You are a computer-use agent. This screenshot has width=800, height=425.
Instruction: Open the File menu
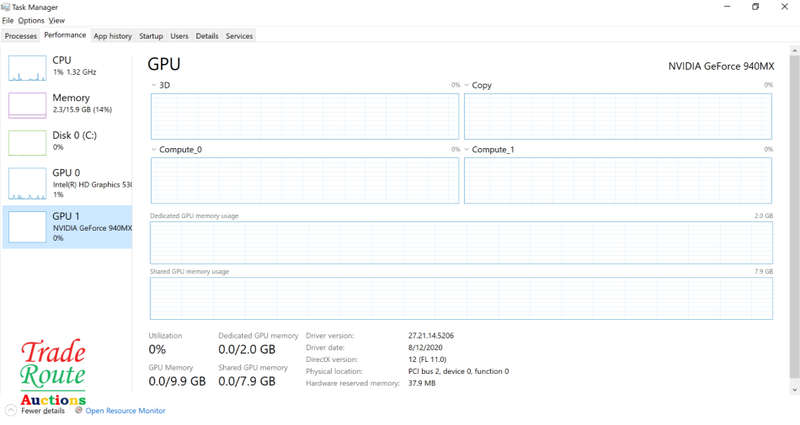pos(8,20)
